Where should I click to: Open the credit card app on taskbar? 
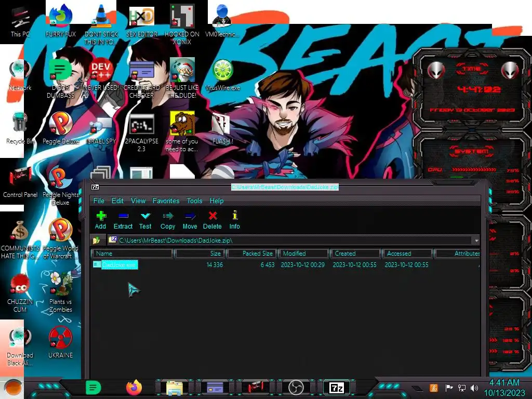215,388
